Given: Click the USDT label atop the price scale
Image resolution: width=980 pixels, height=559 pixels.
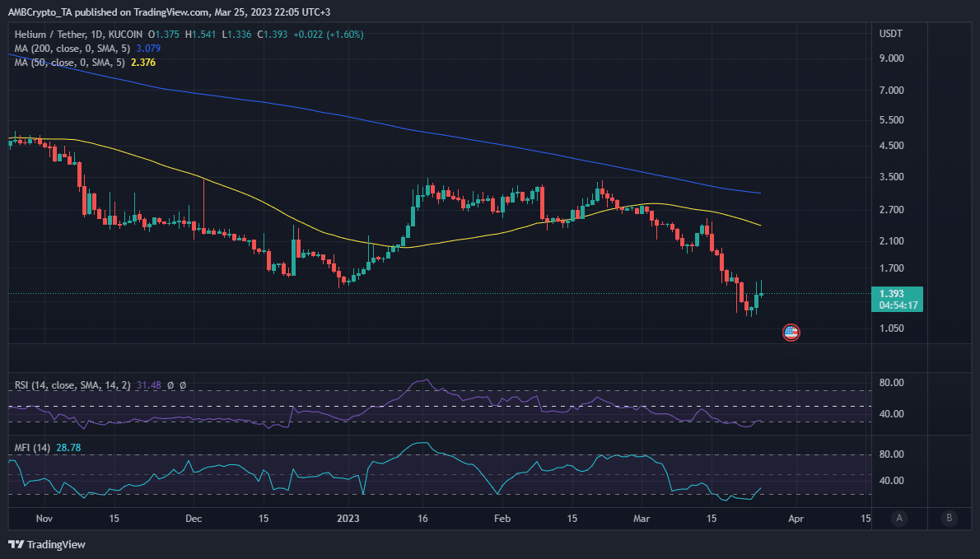Looking at the screenshot, I should 884,34.
